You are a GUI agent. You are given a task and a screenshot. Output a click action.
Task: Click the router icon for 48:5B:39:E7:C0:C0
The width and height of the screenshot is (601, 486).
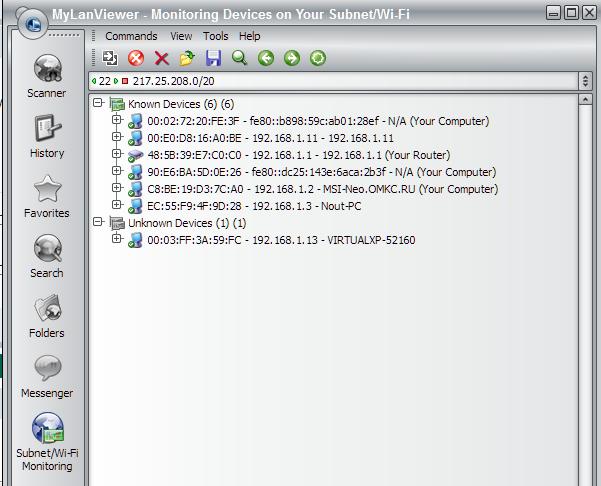pyautogui.click(x=135, y=155)
